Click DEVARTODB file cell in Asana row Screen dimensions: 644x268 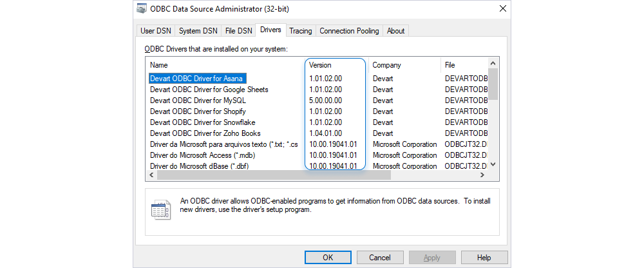tap(466, 79)
